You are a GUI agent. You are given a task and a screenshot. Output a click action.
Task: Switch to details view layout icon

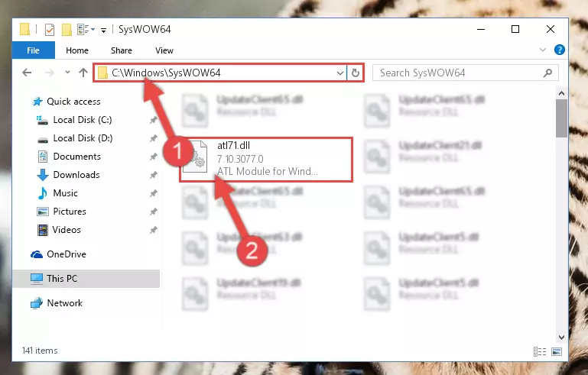540,351
